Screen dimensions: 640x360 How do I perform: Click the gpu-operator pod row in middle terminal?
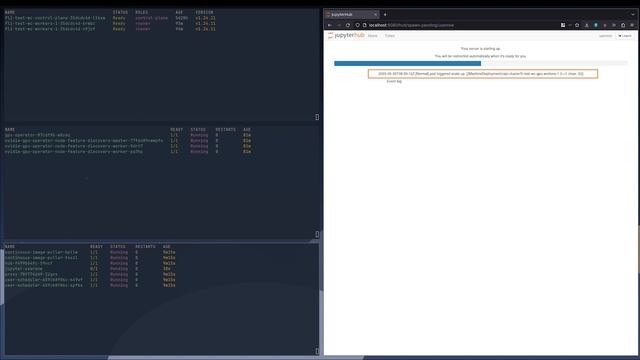[128, 135]
